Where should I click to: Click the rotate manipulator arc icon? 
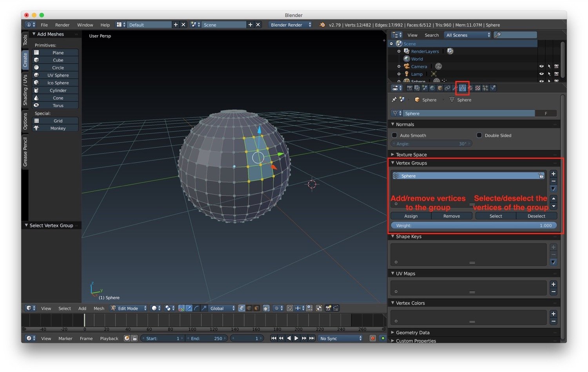196,308
